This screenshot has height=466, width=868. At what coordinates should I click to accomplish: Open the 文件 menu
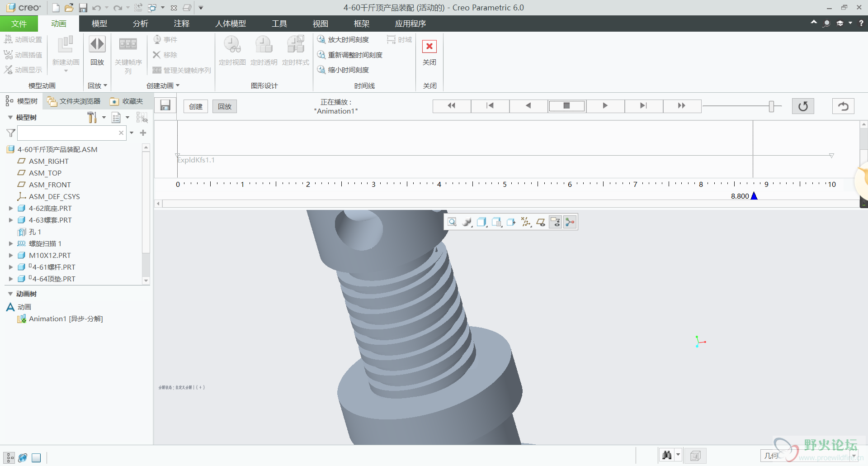[19, 24]
